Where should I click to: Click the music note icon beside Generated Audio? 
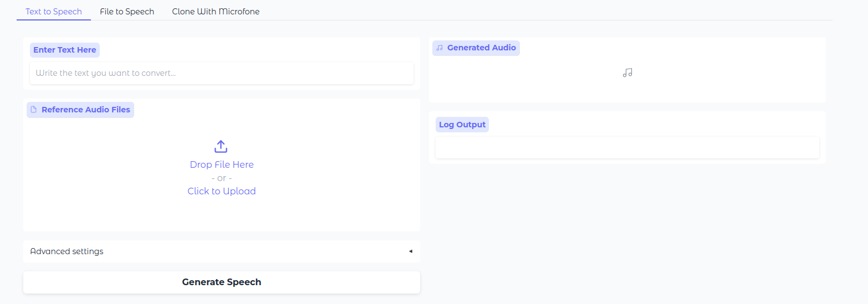tap(440, 48)
